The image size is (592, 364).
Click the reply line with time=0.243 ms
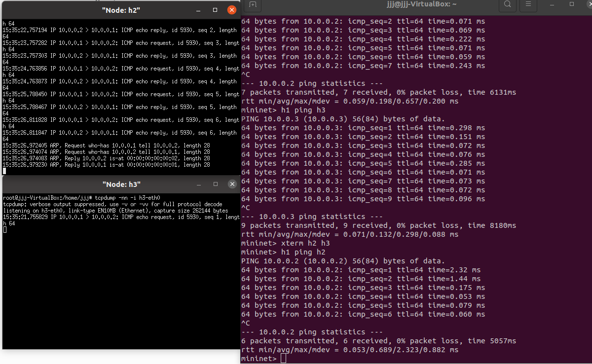pos(363,66)
